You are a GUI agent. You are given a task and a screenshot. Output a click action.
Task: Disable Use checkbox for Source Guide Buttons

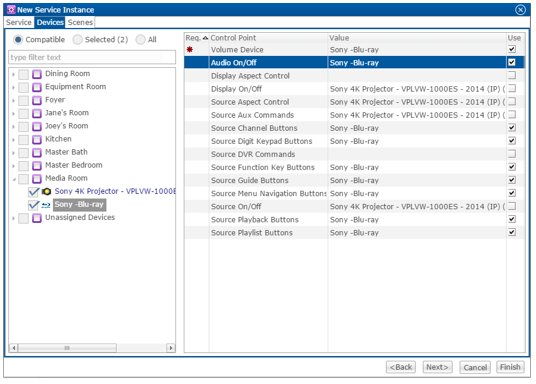tap(512, 180)
